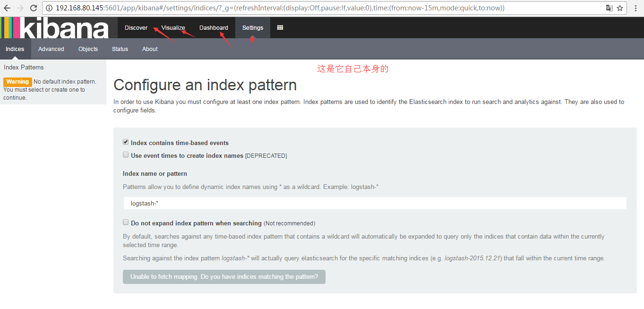Select the Settings tab
The image size is (644, 309).
pyautogui.click(x=253, y=28)
